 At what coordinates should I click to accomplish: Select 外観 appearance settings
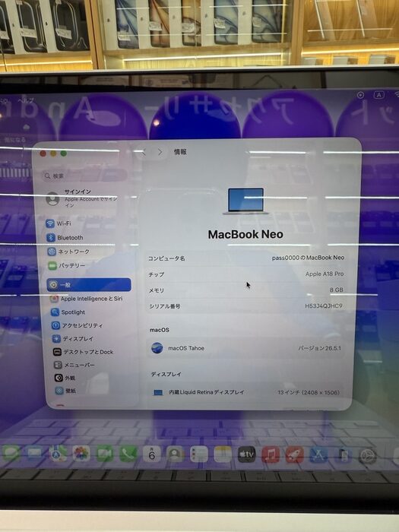(65, 378)
